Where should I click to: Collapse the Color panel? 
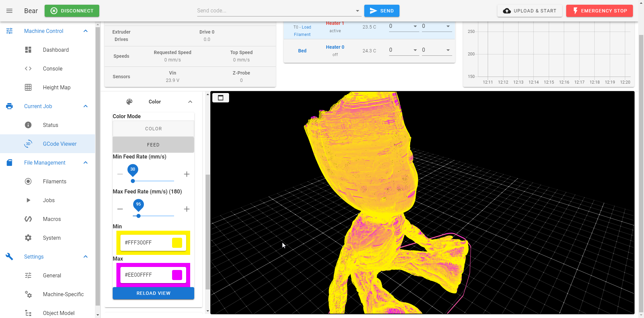click(190, 102)
